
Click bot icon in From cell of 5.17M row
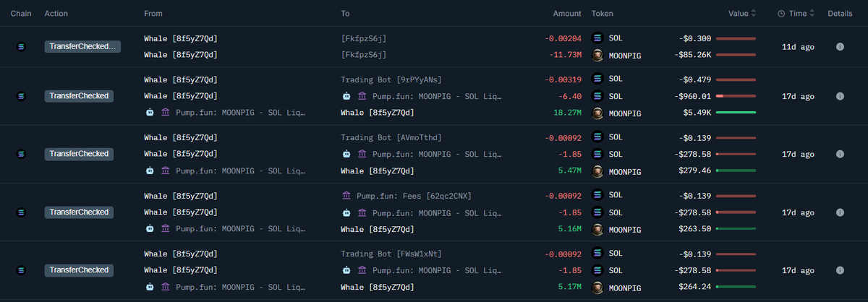(150, 286)
